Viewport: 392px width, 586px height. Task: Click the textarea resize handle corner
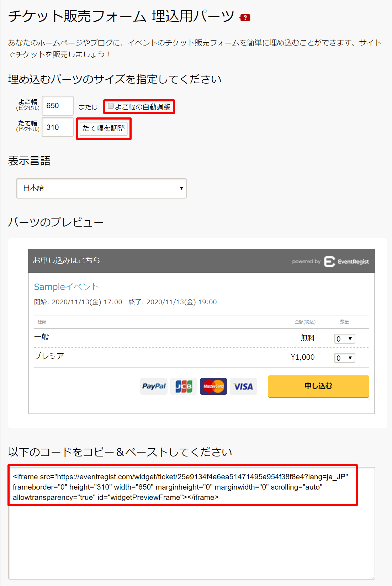(x=372, y=576)
